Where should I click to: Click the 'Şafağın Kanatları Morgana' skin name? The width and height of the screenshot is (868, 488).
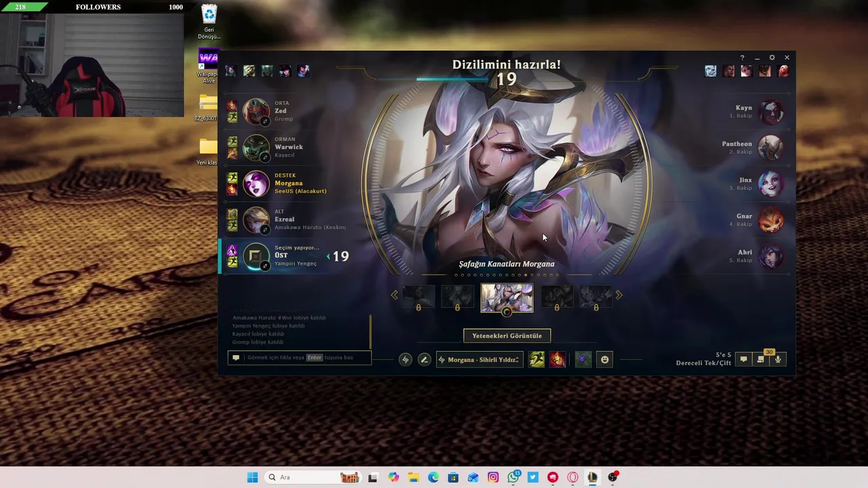507,264
